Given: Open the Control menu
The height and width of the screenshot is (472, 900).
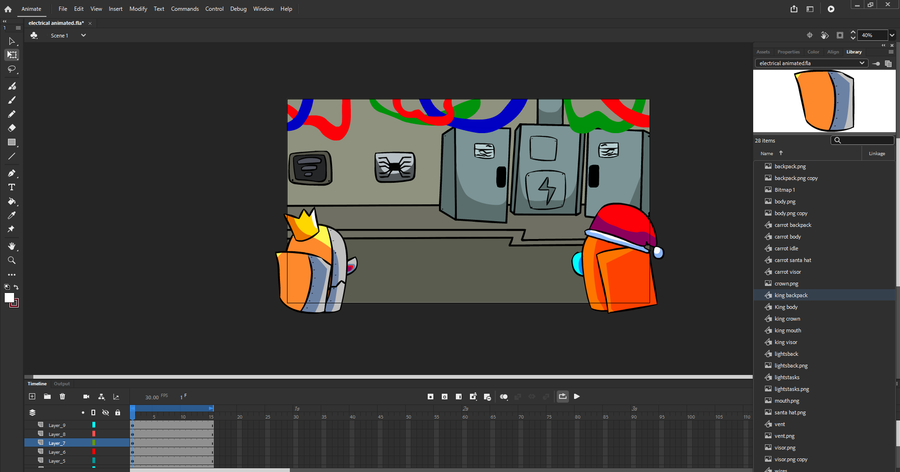Looking at the screenshot, I should coord(215,9).
